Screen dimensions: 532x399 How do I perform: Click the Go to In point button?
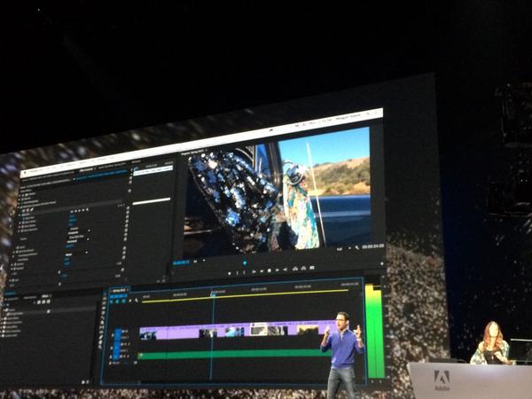[x=254, y=272]
